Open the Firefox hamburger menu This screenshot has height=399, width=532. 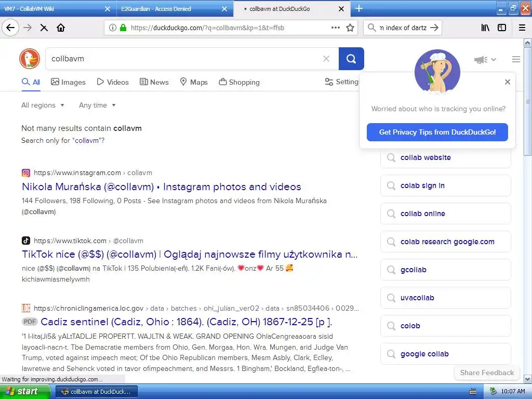pyautogui.click(x=522, y=28)
